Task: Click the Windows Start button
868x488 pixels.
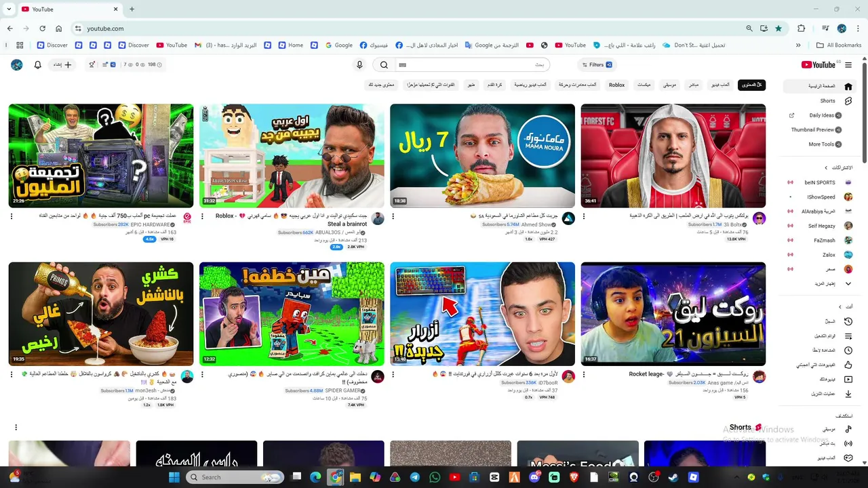Action: 174,477
